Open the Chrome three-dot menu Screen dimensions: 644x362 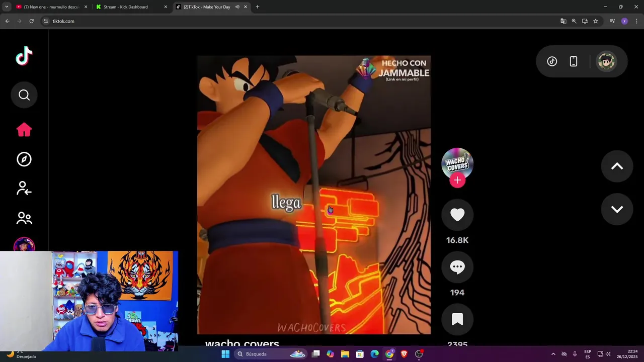pos(636,21)
